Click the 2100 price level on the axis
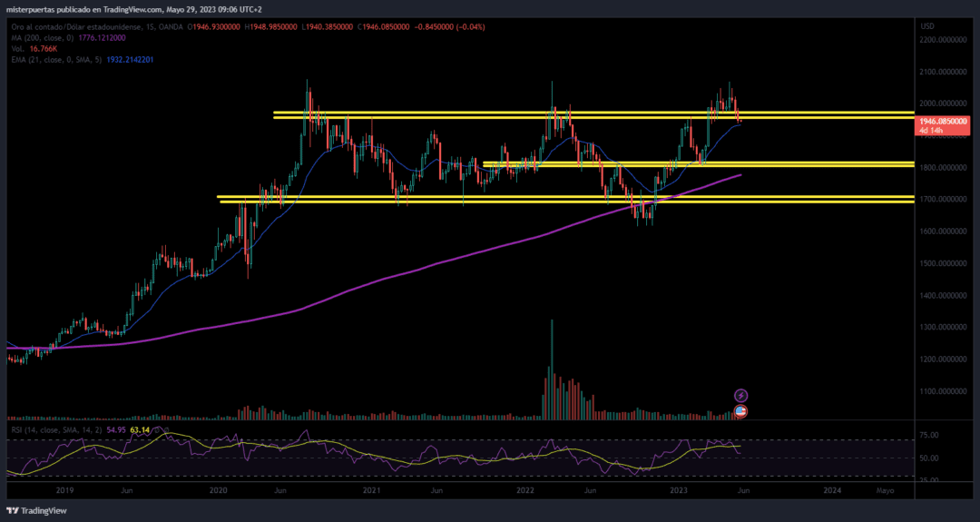 pyautogui.click(x=941, y=72)
